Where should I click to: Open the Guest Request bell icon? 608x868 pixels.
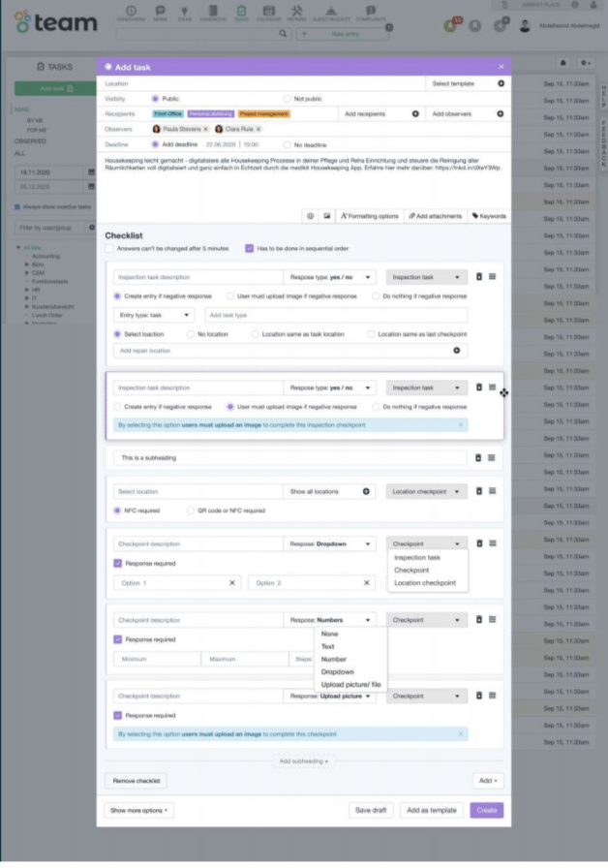click(331, 14)
